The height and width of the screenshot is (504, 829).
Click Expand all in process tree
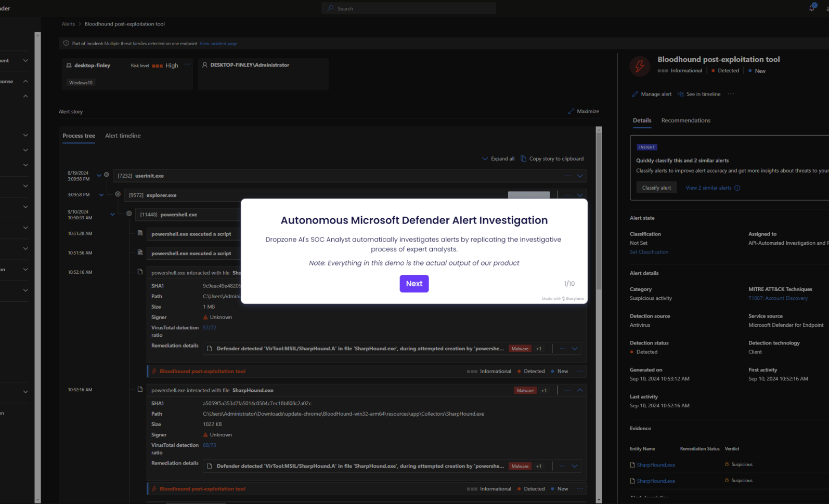pyautogui.click(x=498, y=158)
